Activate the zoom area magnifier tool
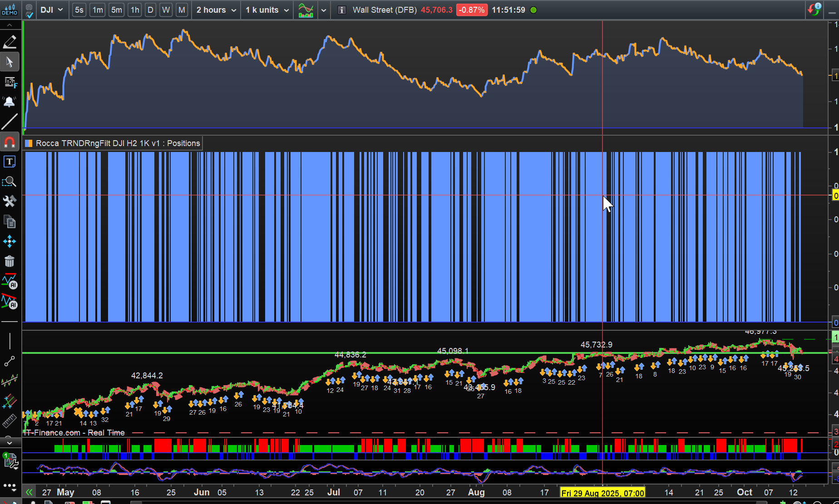The image size is (839, 504). click(10, 182)
